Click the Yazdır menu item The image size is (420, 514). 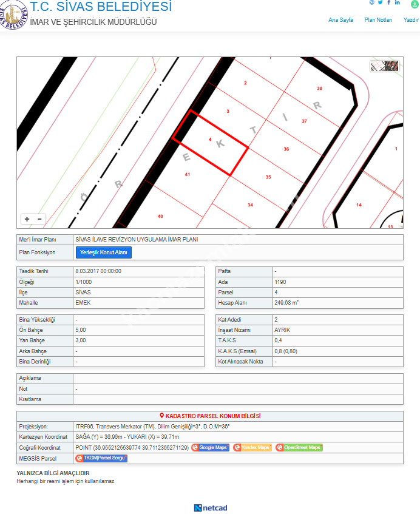(x=412, y=20)
